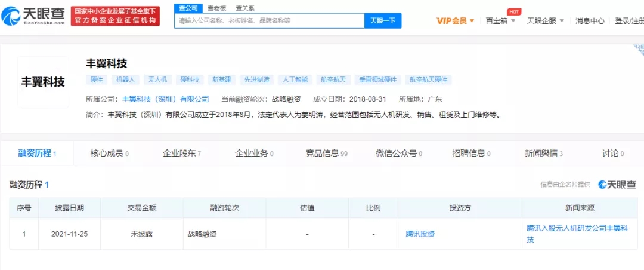Click the 官方备案企业征信机构 red banner
The width and height of the screenshot is (644, 270).
[115, 16]
